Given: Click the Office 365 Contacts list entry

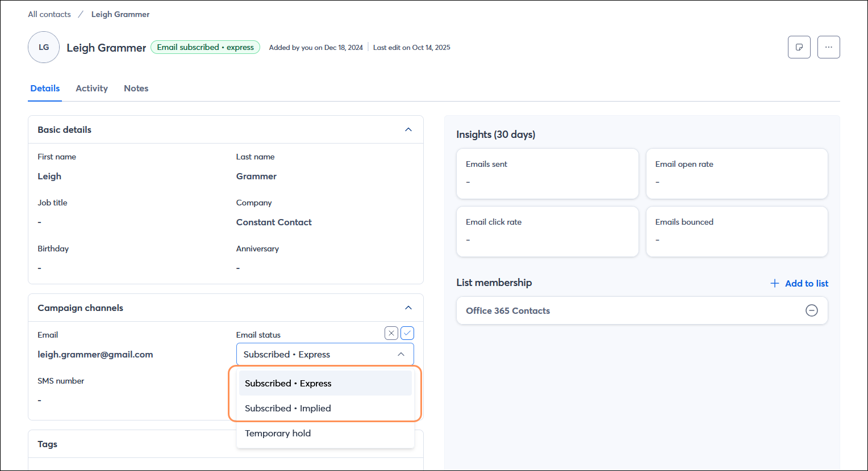Looking at the screenshot, I should tap(507, 310).
